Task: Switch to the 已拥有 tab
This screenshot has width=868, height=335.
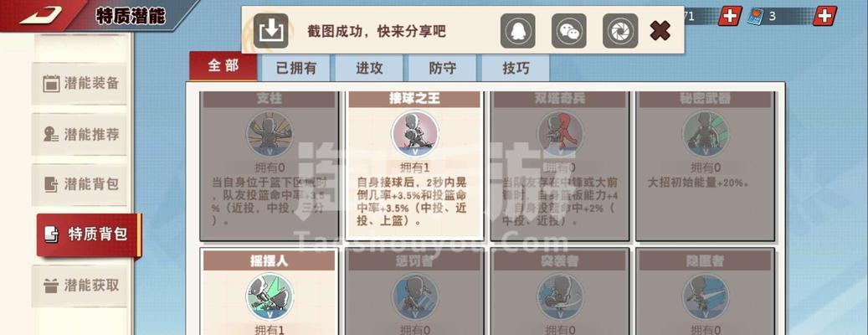Action: coord(296,68)
